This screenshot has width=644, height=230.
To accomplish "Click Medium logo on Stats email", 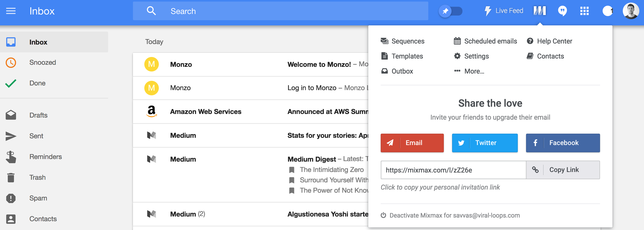I will (152, 135).
